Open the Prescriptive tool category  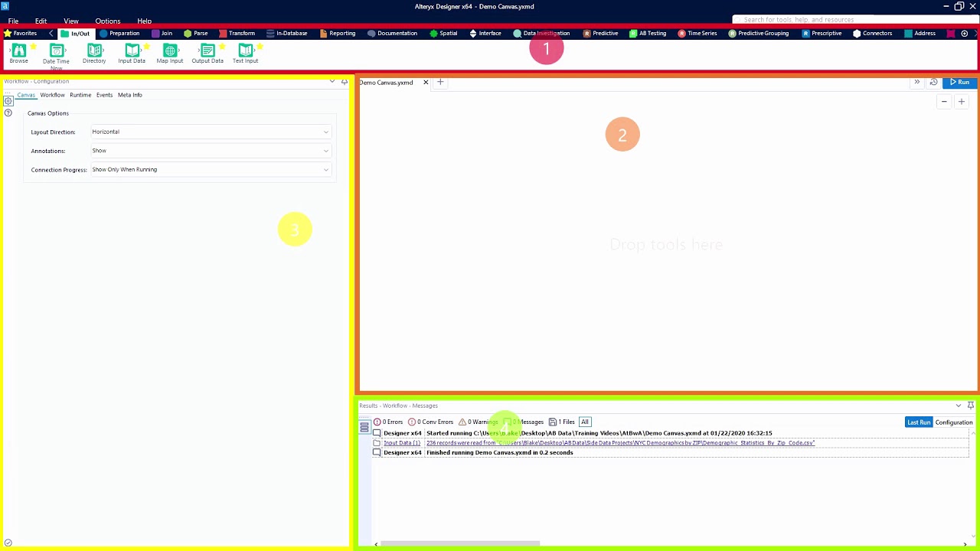tap(822, 33)
